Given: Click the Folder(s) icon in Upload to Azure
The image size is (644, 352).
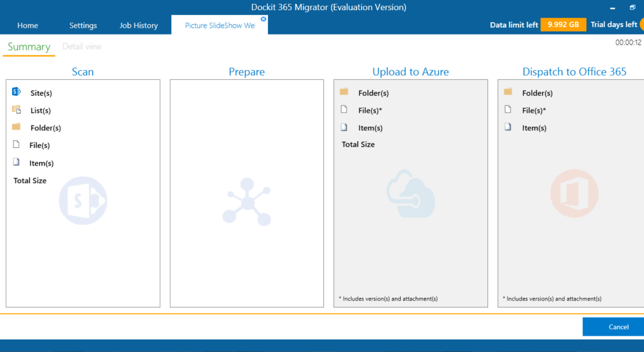Looking at the screenshot, I should coord(344,92).
